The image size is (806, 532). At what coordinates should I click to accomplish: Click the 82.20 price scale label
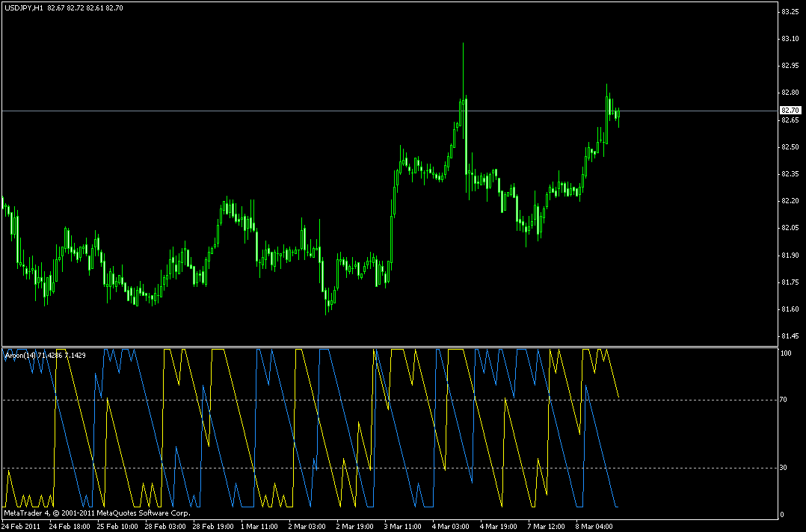point(790,201)
